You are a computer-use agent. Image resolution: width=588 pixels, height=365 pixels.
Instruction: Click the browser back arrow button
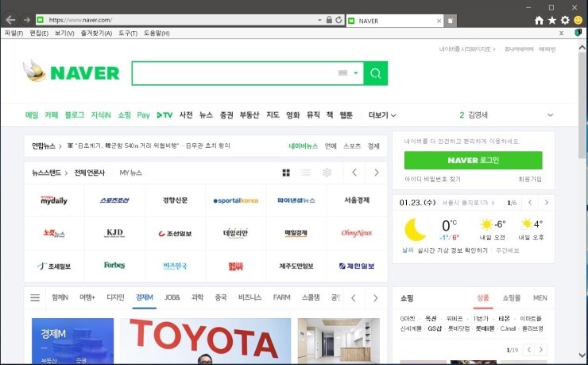coord(10,20)
